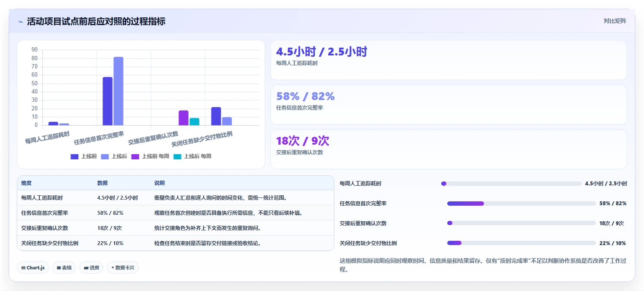Click the description starting 检查任务结束时
Screen dimensions: 644x291
click(x=208, y=243)
